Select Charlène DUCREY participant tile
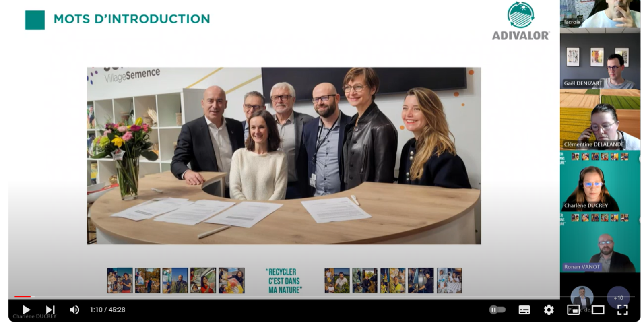644x322 pixels. tap(600, 181)
